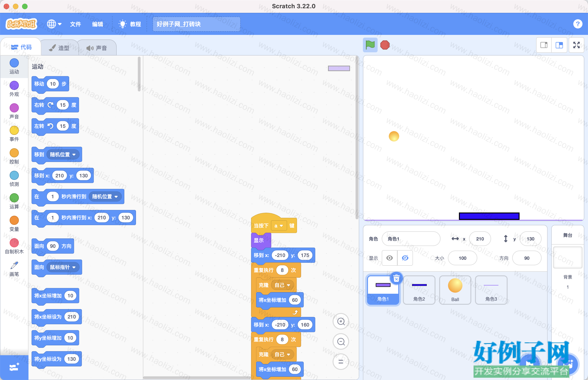
Task: Open key dropdown 'a' in 当按下 block
Action: click(x=279, y=226)
